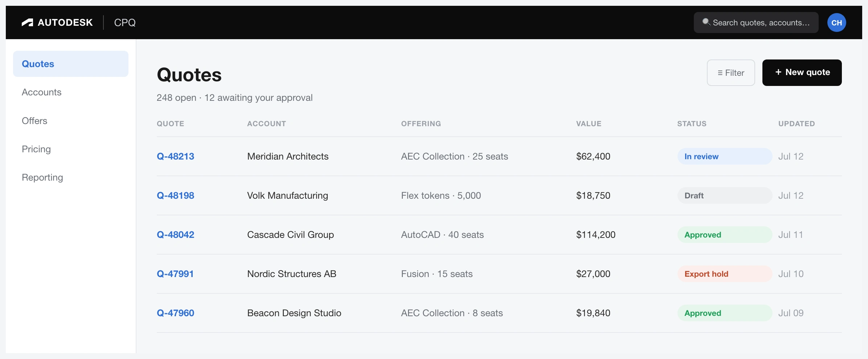Create a New quote
The image size is (868, 359).
[802, 73]
